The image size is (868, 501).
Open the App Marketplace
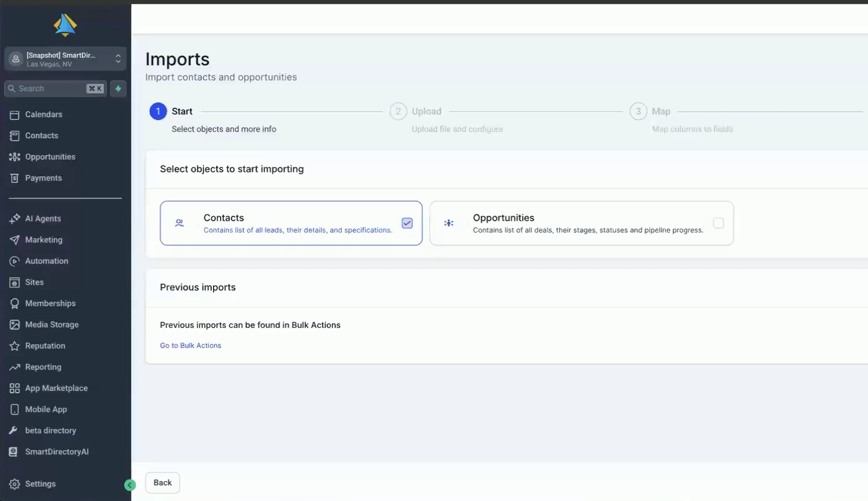[55, 388]
